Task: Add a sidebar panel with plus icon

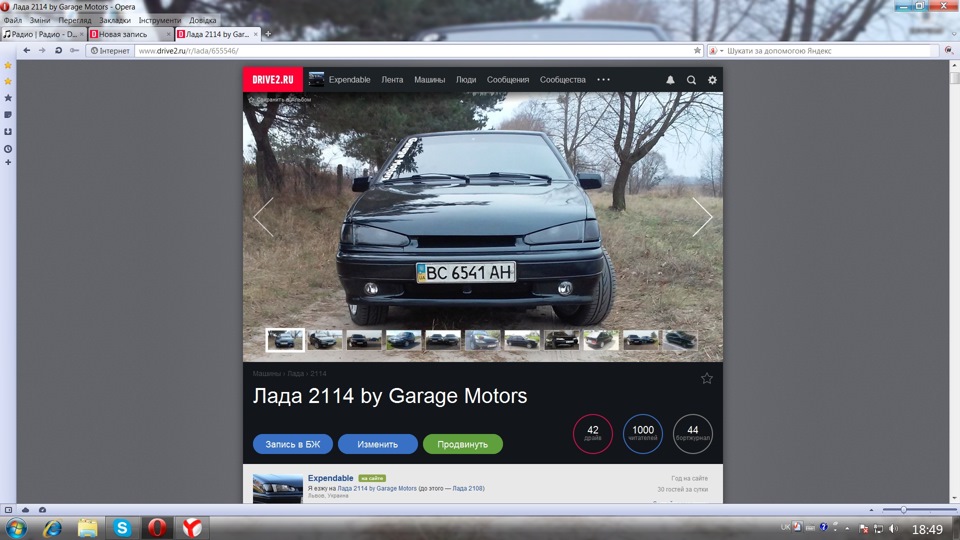Action: (x=8, y=162)
